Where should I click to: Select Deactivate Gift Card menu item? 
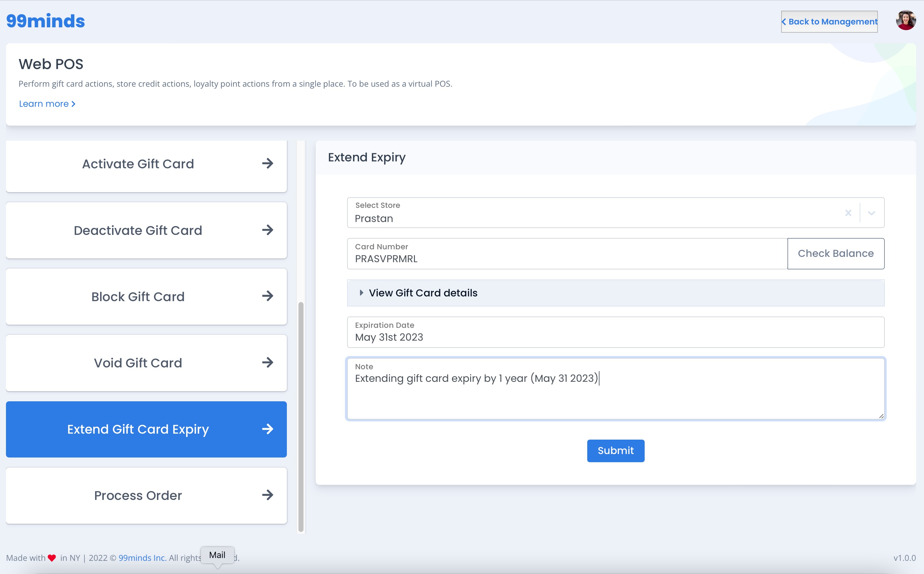point(147,230)
